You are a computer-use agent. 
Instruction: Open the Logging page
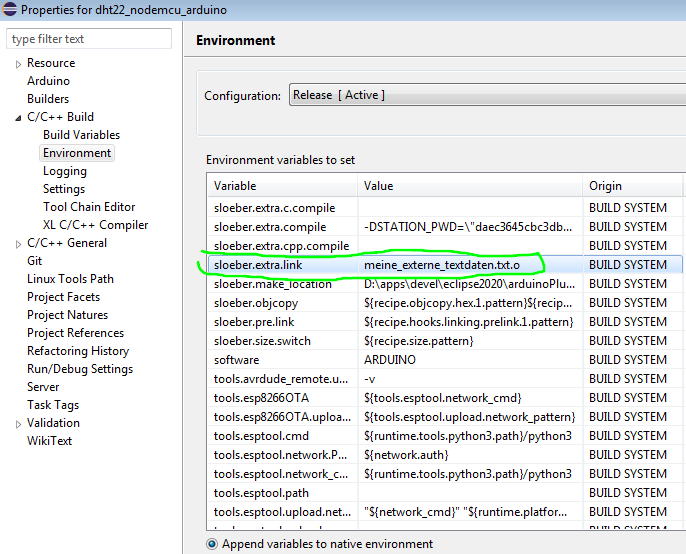pos(65,171)
